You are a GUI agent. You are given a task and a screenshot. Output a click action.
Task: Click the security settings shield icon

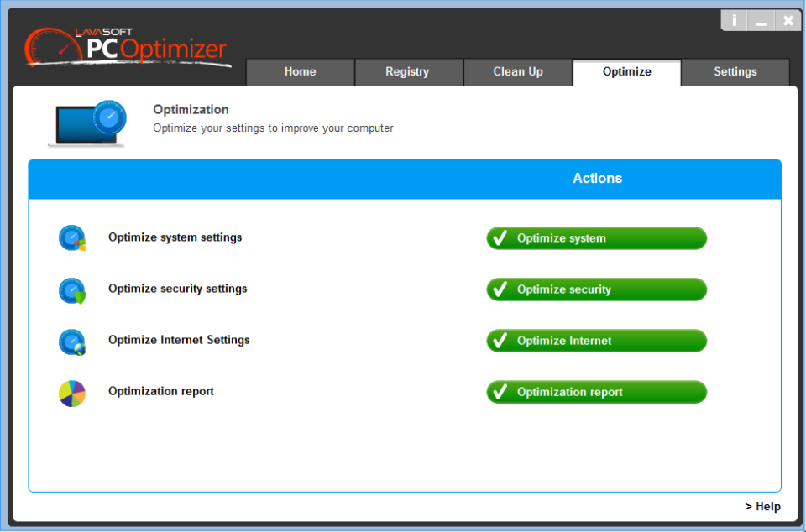[x=72, y=290]
